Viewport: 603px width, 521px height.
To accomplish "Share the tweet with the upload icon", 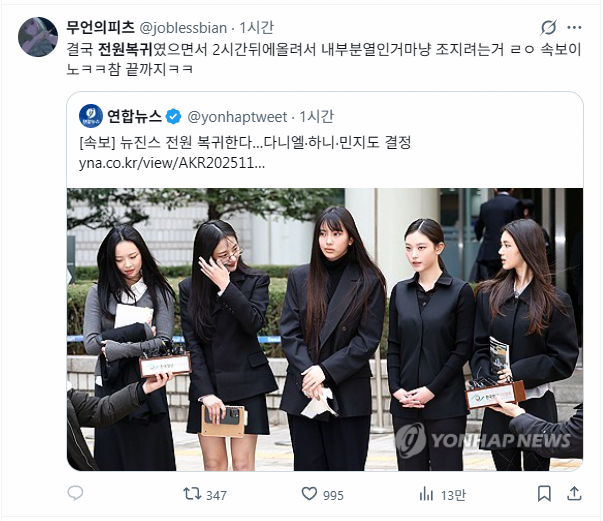I will pyautogui.click(x=574, y=493).
